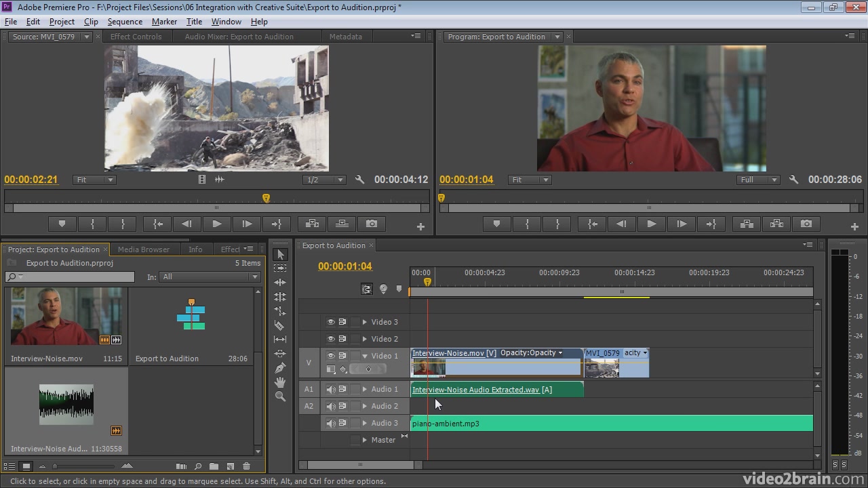Screen dimensions: 868x488
Task: Click Automate to Sequence icon
Action: [x=181, y=466]
